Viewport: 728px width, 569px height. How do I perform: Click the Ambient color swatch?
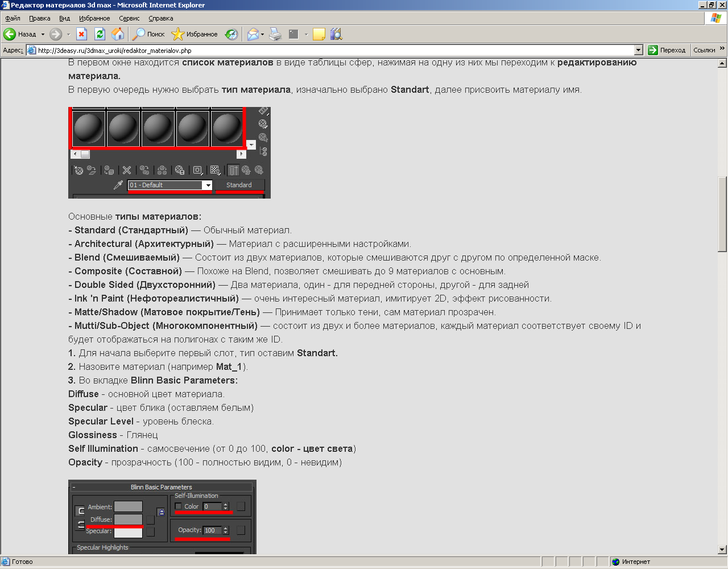(128, 507)
